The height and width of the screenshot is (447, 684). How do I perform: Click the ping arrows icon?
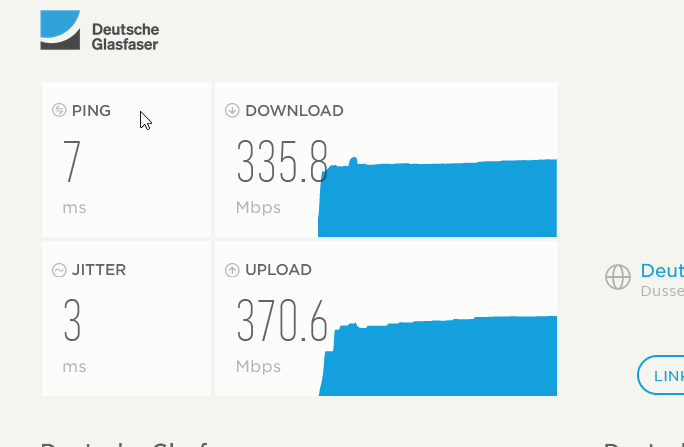pos(59,110)
